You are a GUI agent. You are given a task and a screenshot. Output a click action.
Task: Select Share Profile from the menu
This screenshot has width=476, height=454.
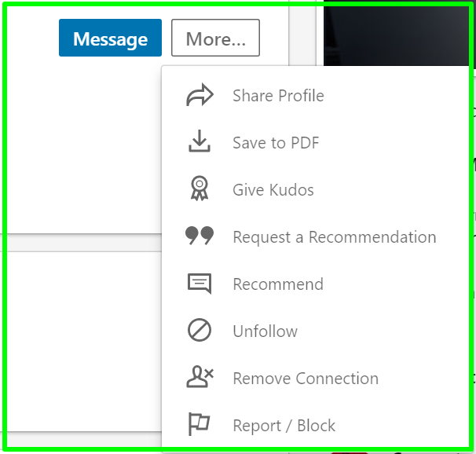pos(278,96)
